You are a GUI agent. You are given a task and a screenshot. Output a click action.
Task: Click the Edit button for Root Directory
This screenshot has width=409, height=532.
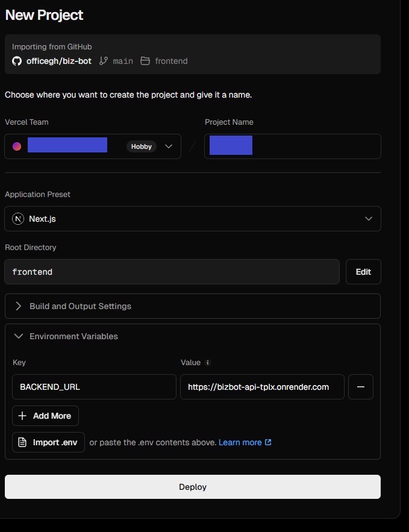point(363,272)
